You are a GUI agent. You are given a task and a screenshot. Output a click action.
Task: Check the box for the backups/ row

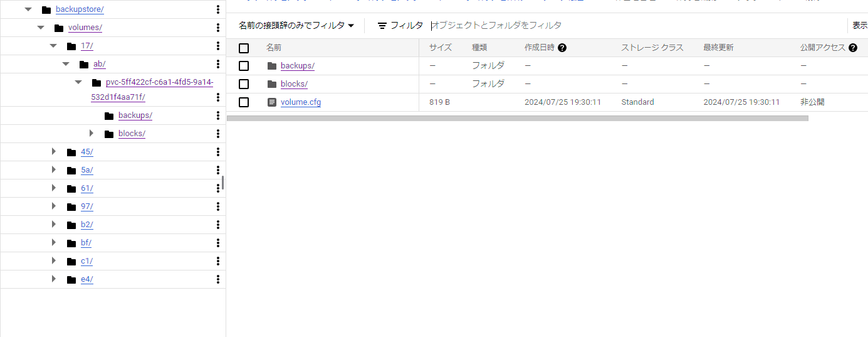click(x=244, y=66)
